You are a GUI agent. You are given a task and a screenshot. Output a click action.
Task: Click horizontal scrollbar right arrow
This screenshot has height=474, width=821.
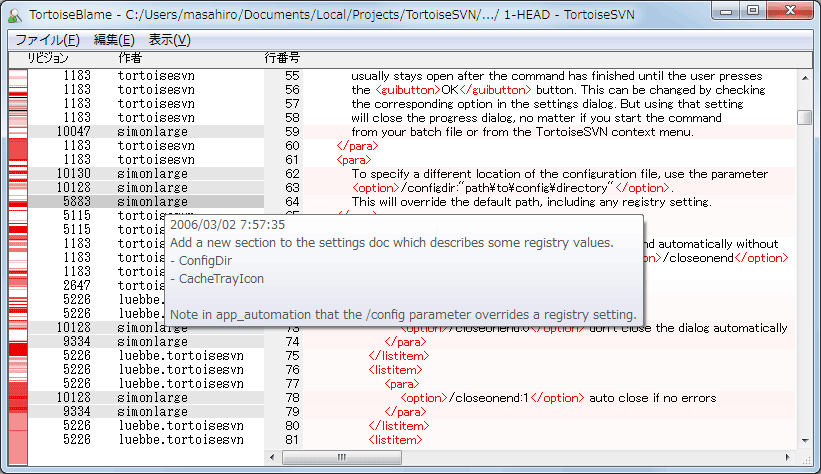pos(787,457)
